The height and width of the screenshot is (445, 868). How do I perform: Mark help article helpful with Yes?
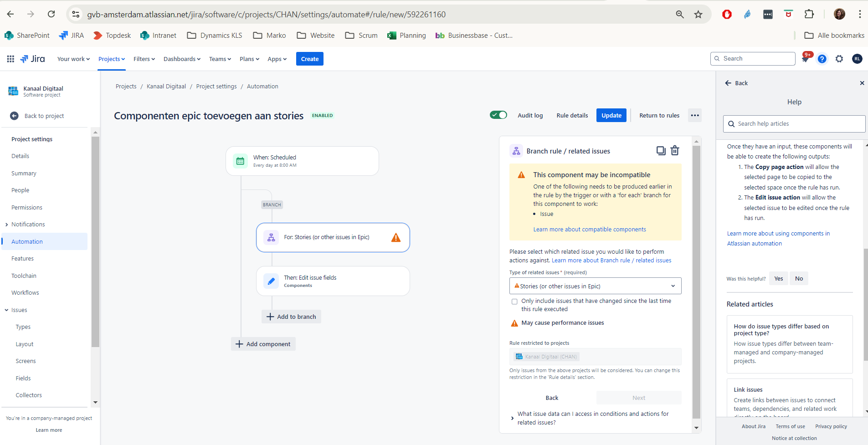tap(779, 279)
